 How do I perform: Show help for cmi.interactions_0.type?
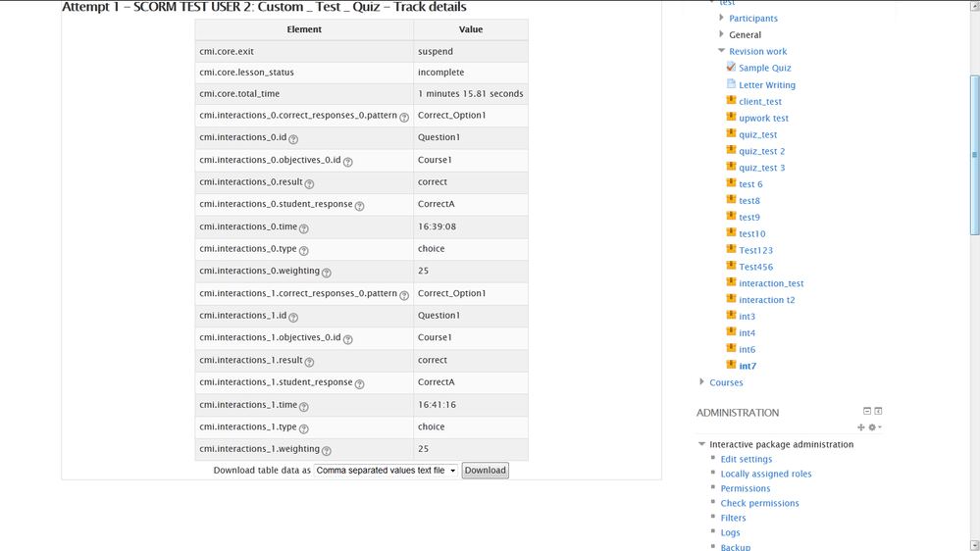pyautogui.click(x=304, y=251)
